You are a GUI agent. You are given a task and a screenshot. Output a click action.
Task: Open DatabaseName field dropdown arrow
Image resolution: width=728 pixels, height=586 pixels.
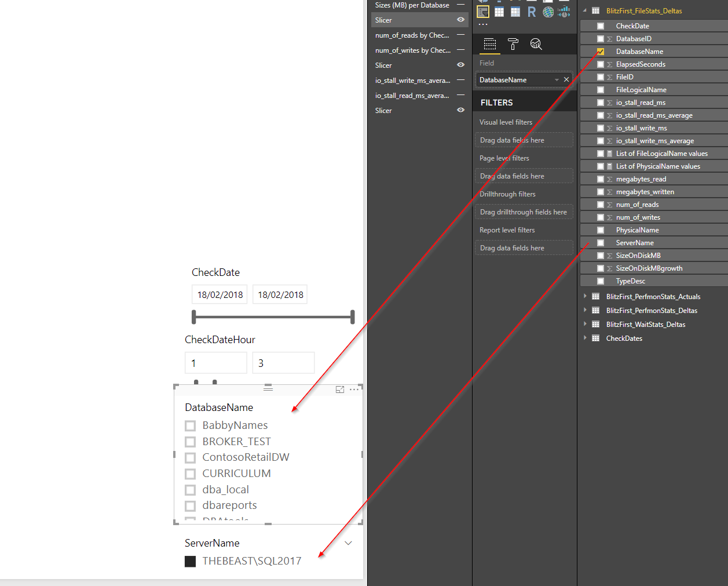point(557,80)
